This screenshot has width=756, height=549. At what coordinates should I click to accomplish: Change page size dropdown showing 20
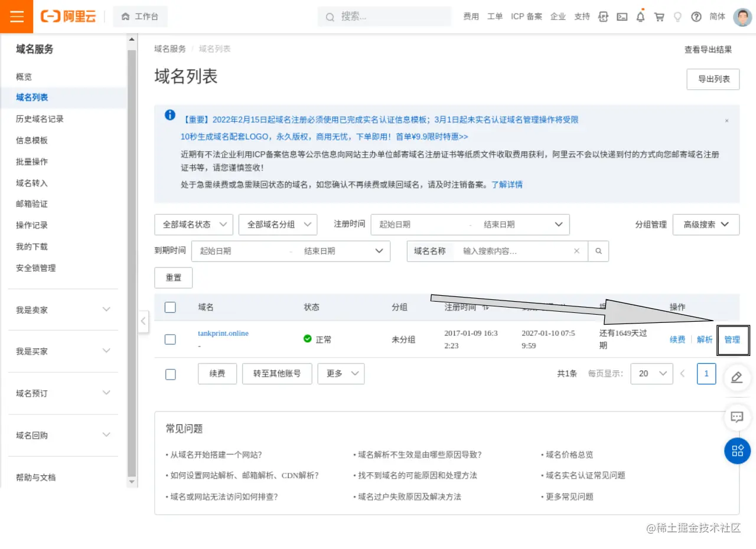651,374
